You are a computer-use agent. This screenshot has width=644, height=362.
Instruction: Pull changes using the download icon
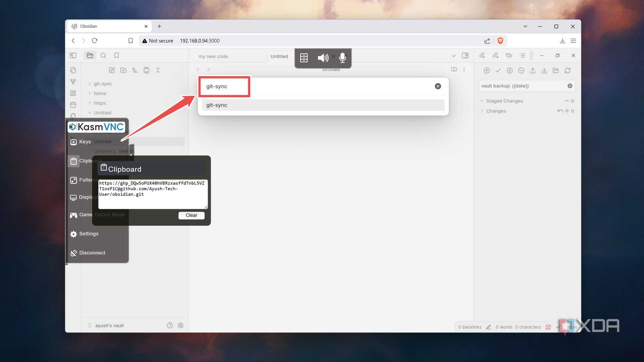point(544,71)
